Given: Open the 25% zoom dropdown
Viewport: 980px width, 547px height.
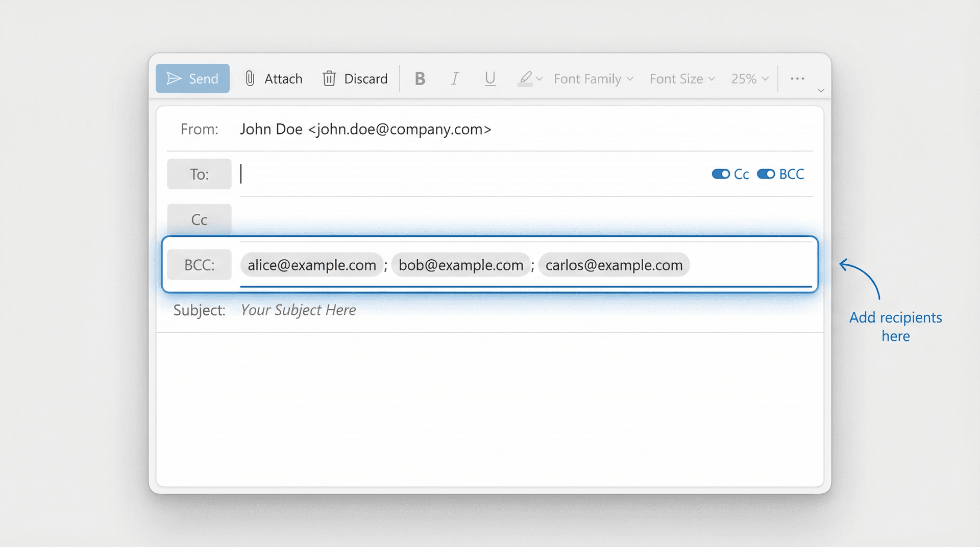Looking at the screenshot, I should (748, 79).
